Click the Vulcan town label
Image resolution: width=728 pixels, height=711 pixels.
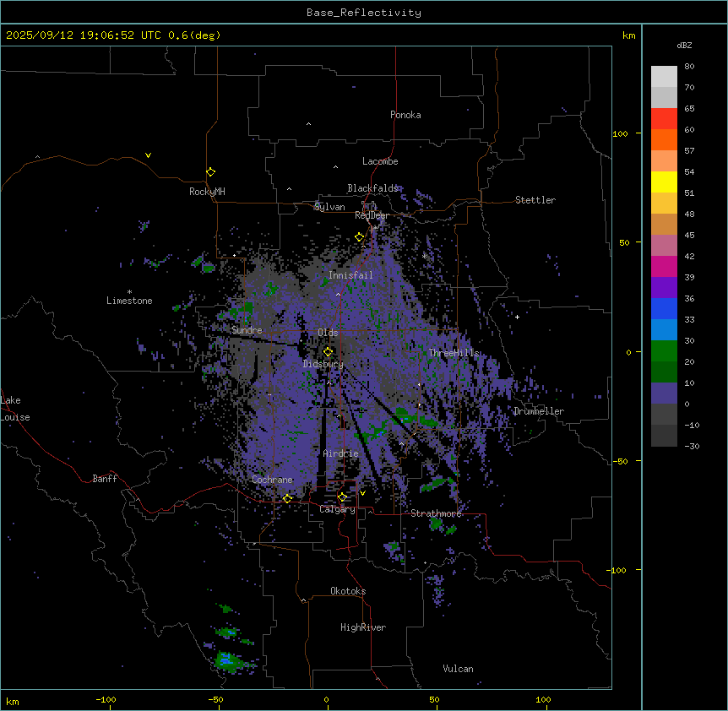point(458,668)
